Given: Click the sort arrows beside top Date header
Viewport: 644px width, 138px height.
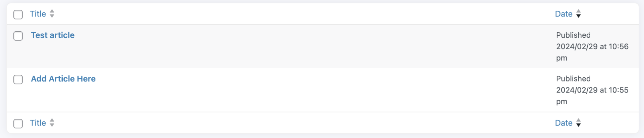Looking at the screenshot, I should point(578,14).
